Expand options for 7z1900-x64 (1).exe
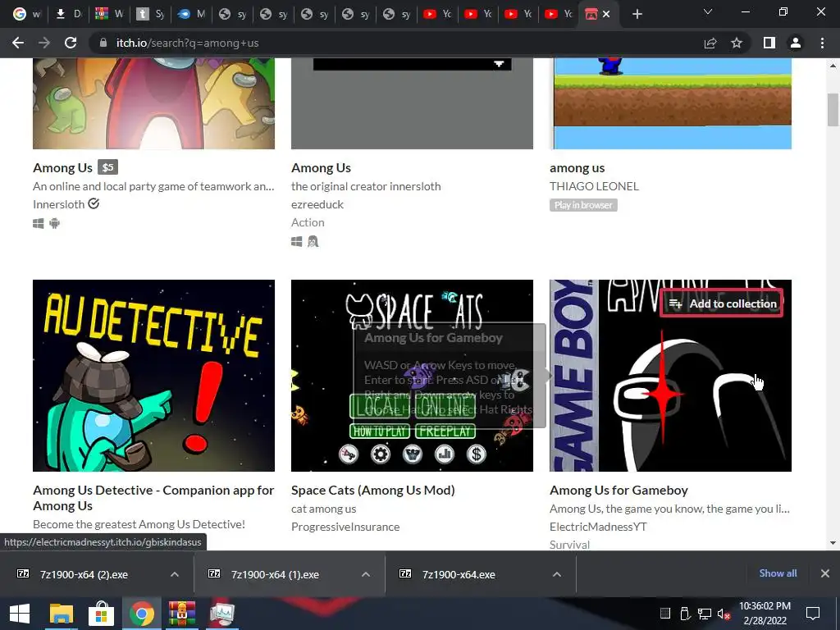Image resolution: width=840 pixels, height=630 pixels. pos(366,574)
